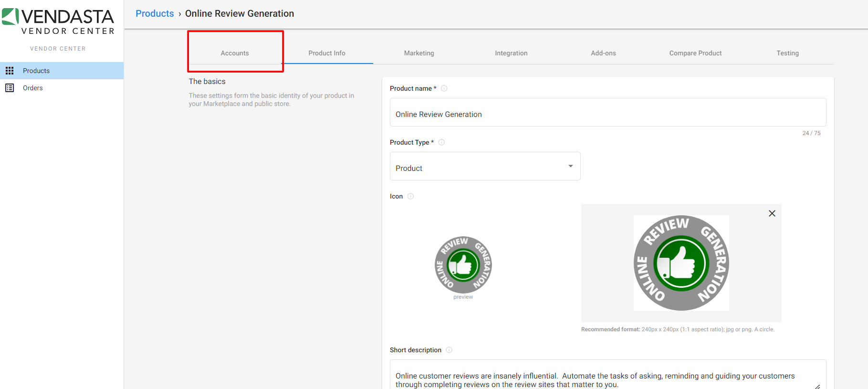Click the Orders list icon in sidebar
The height and width of the screenshot is (389, 868).
click(10, 88)
